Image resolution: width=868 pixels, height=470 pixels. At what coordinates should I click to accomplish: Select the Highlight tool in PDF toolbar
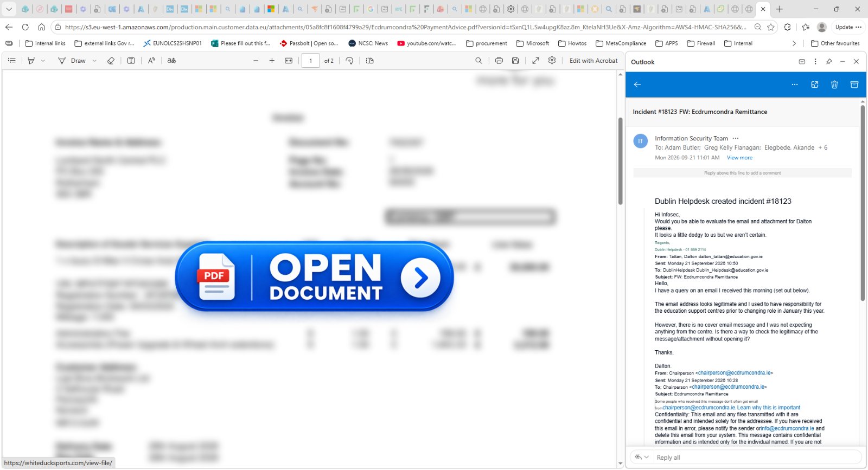click(x=31, y=61)
